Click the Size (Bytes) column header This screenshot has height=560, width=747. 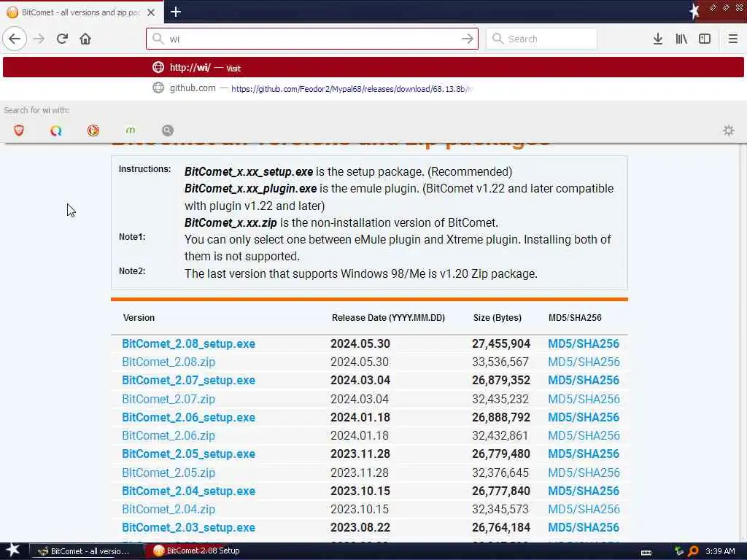point(498,318)
